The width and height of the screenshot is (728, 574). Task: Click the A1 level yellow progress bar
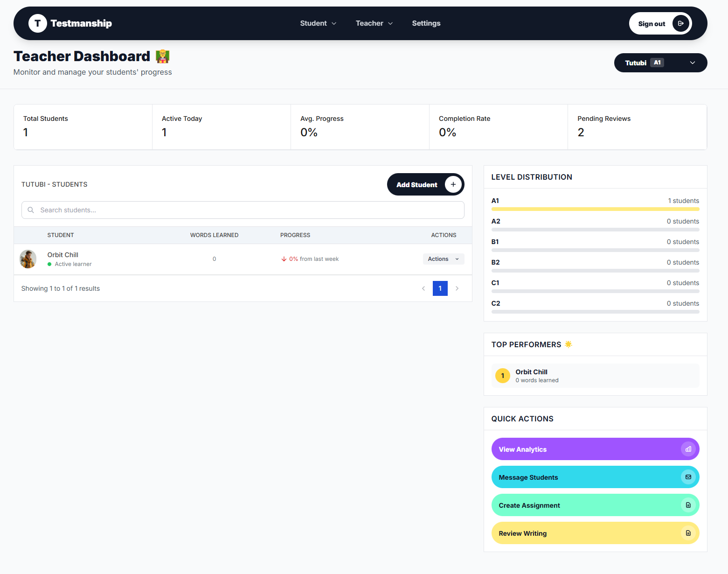click(x=595, y=209)
